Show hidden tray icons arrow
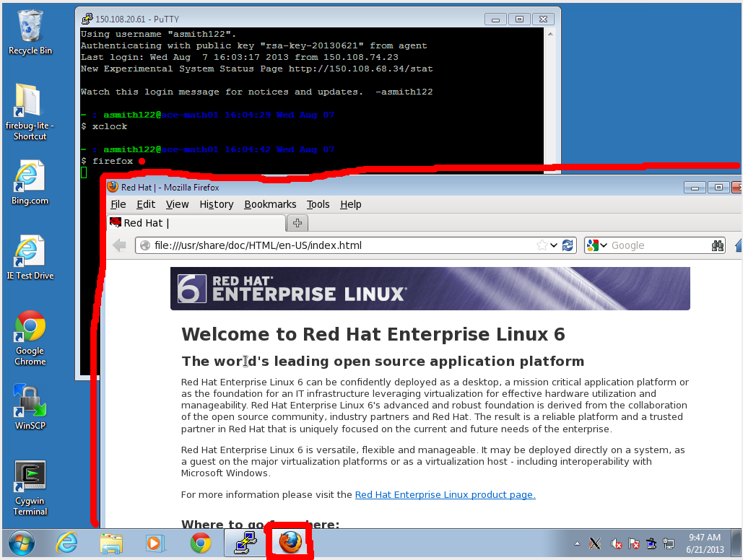The image size is (743, 560). click(x=577, y=543)
